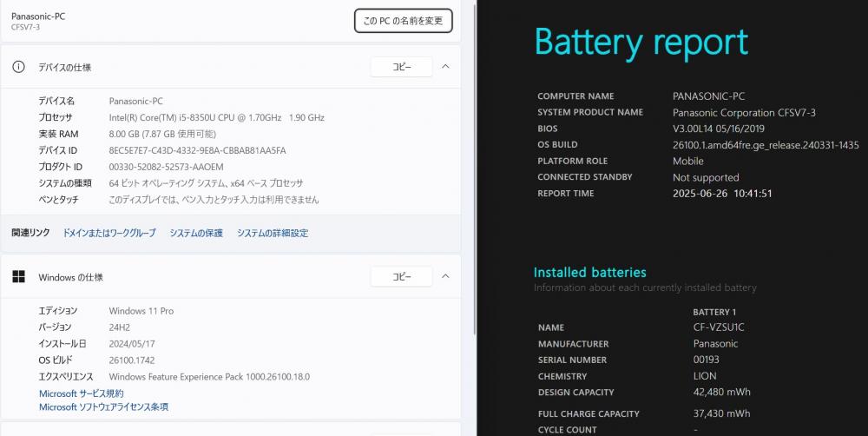
Task: Copy device specifications with コピー button
Action: pos(401,67)
